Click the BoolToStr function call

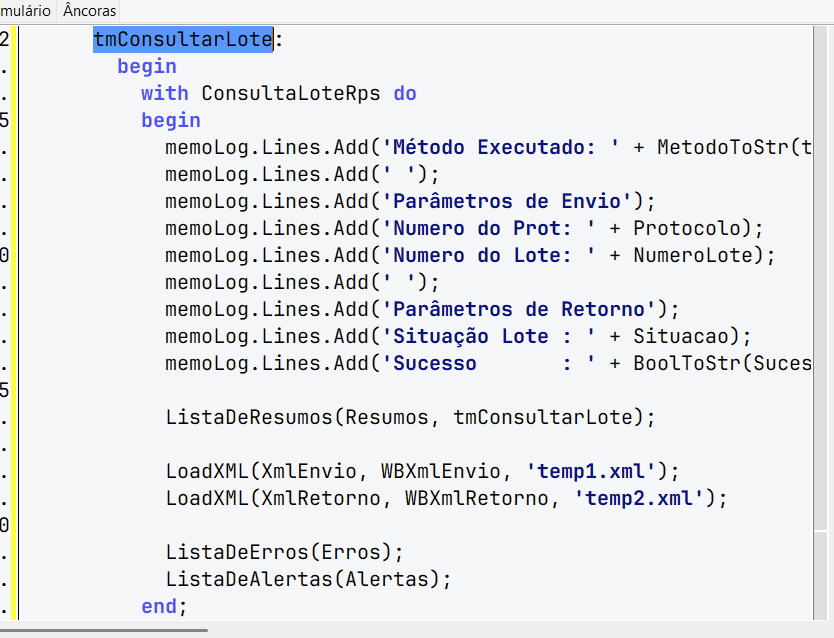coord(687,364)
